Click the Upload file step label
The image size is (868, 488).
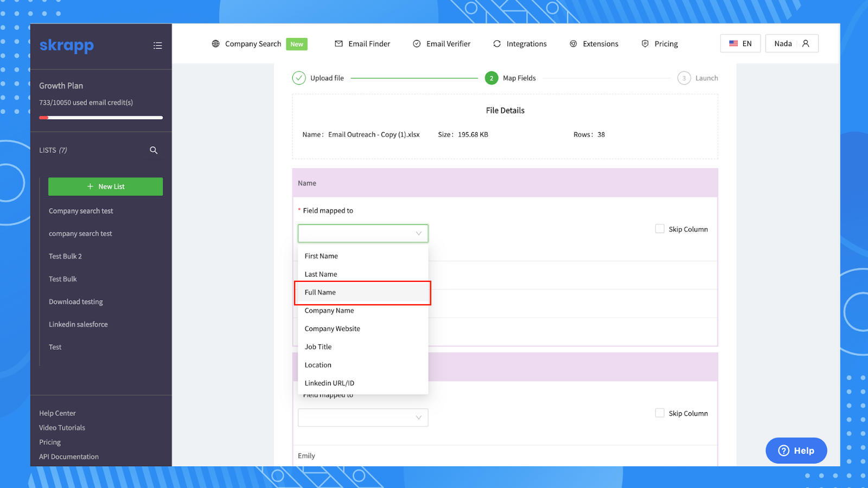(327, 78)
